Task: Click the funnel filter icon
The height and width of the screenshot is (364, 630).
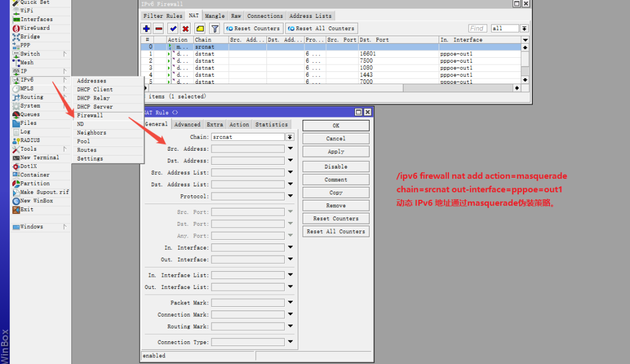Action: pos(215,28)
